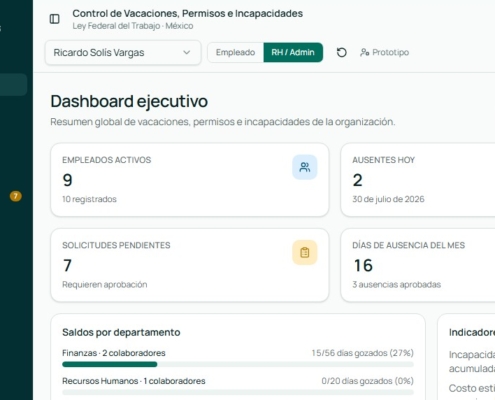Open the Empleados Activos card
The height and width of the screenshot is (400, 495).
190,180
